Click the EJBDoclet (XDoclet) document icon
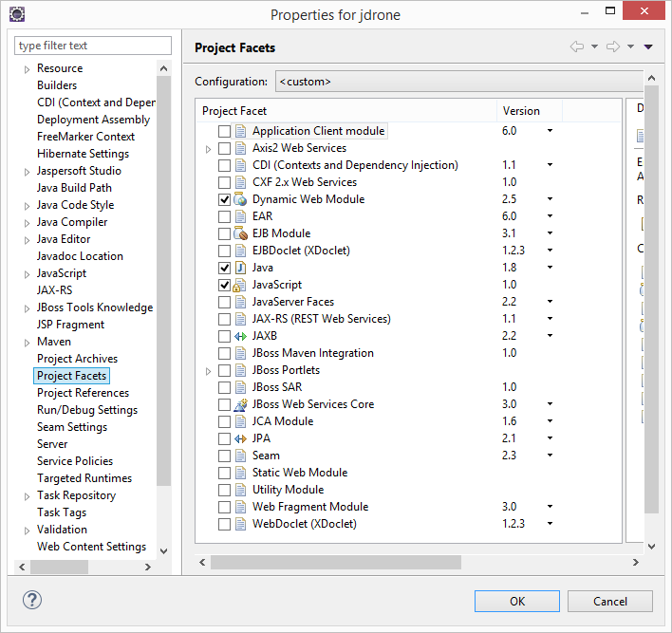The height and width of the screenshot is (633, 672). [240, 251]
